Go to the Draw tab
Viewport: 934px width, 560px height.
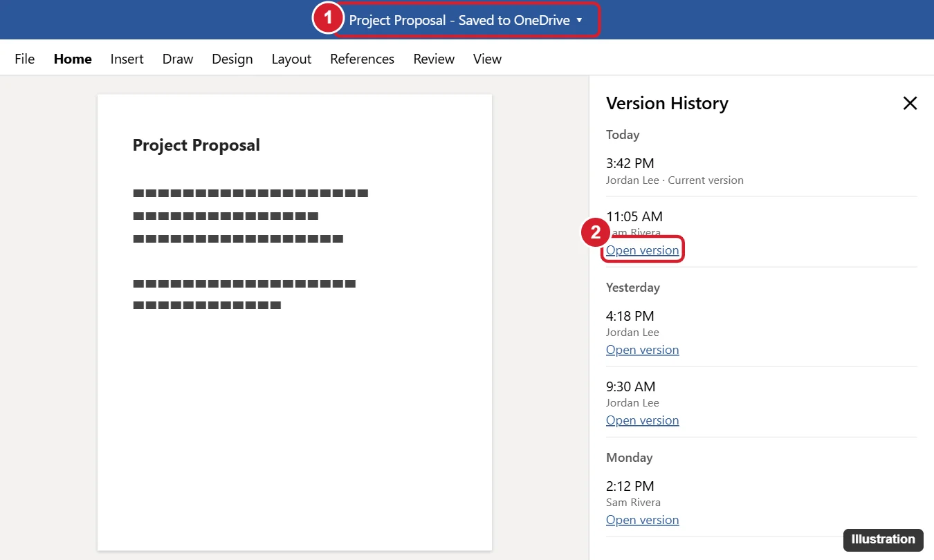(x=178, y=59)
